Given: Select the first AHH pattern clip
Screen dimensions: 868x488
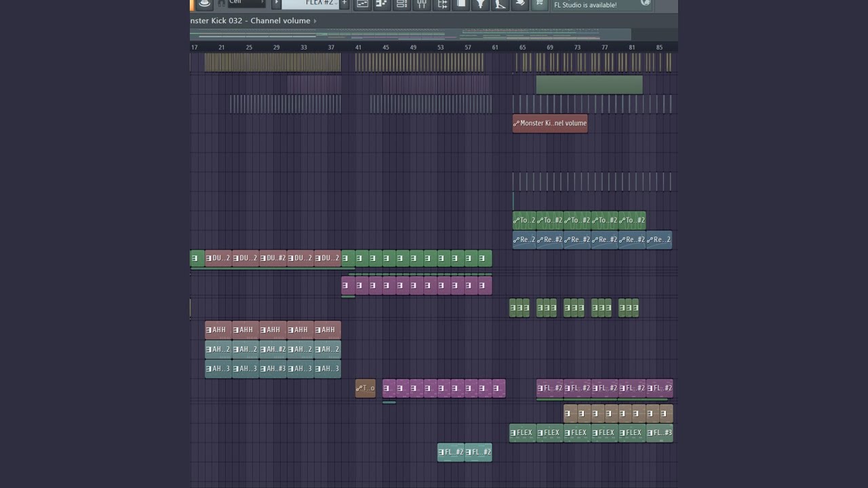Looking at the screenshot, I should [218, 330].
